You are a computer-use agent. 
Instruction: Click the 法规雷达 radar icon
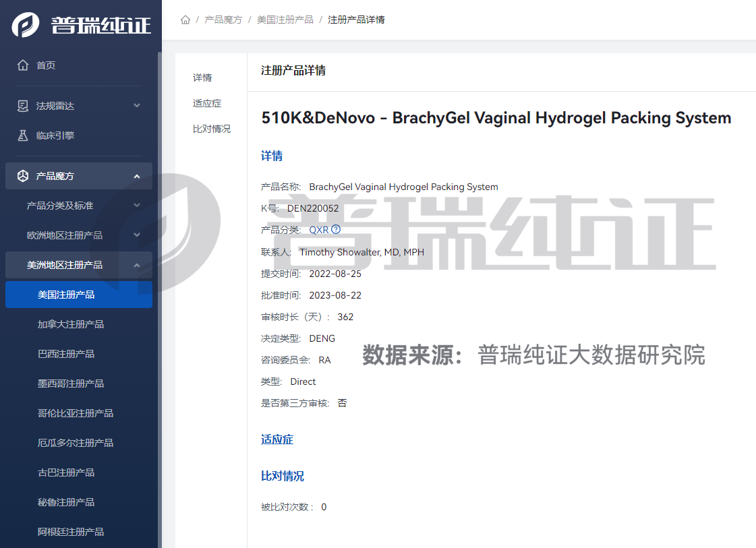coord(23,106)
